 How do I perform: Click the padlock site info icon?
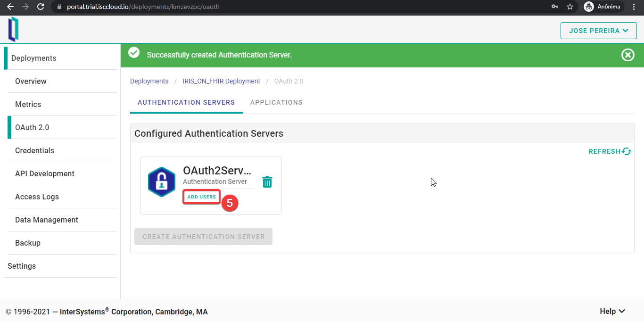(59, 7)
